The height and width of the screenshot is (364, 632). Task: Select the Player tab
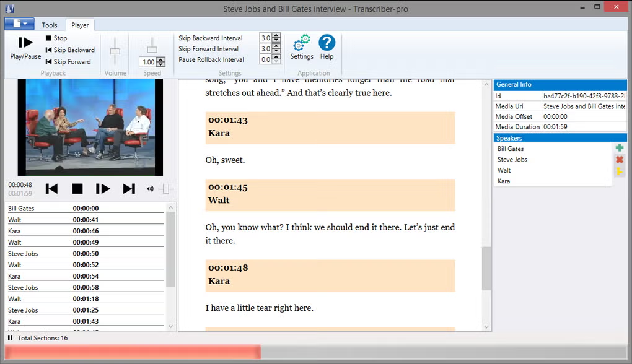80,25
